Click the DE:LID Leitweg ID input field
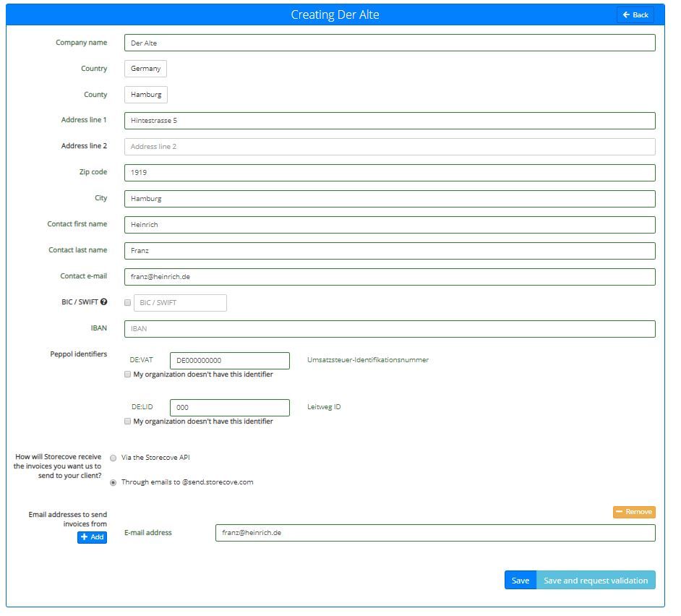This screenshot has width=681, height=616. coord(229,408)
